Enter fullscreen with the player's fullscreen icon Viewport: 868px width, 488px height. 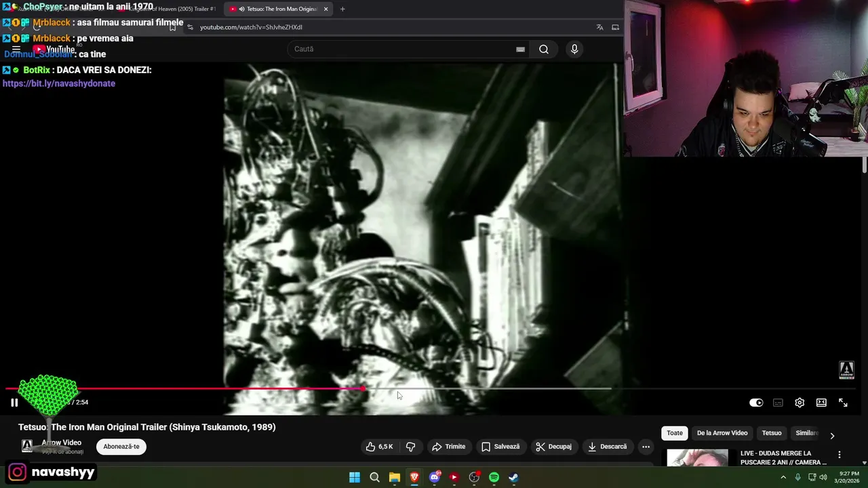843,403
